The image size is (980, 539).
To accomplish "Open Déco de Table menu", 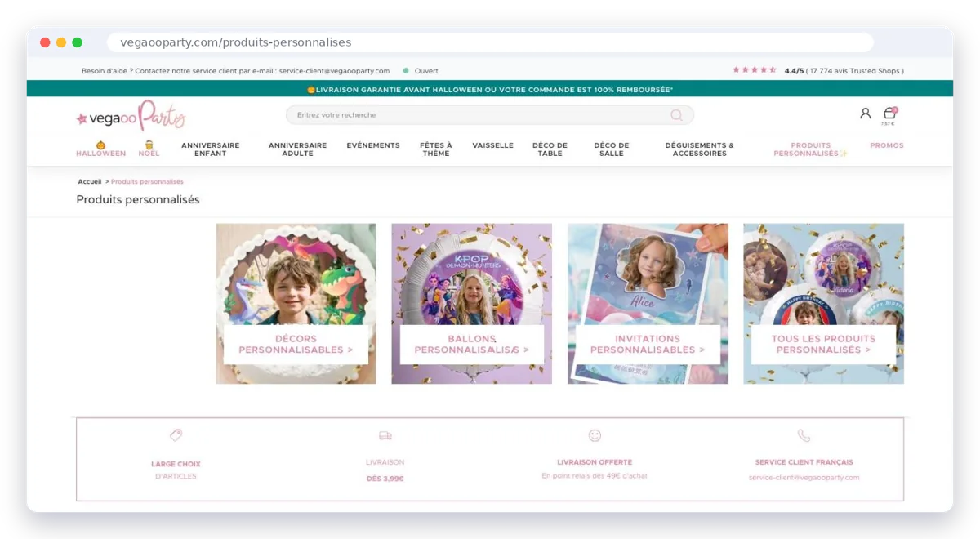I will [x=550, y=149].
